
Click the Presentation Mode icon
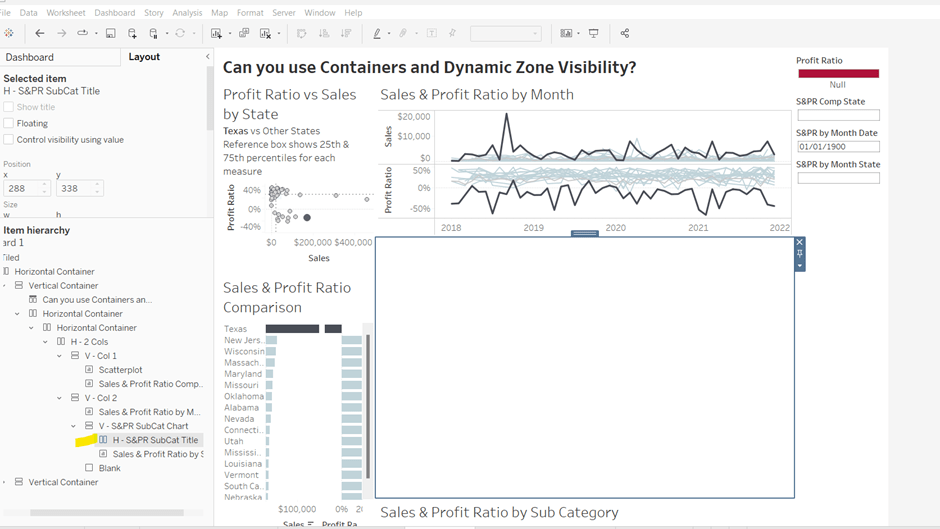pyautogui.click(x=594, y=33)
